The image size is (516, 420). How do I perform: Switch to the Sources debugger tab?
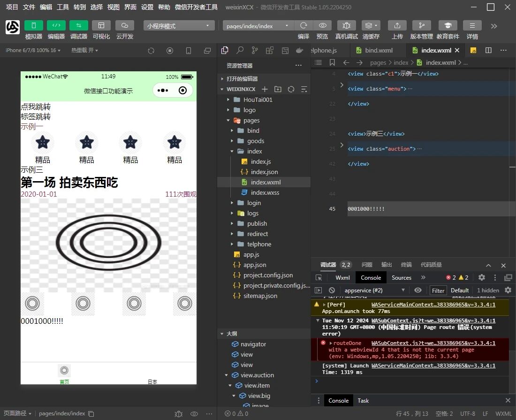click(x=402, y=278)
